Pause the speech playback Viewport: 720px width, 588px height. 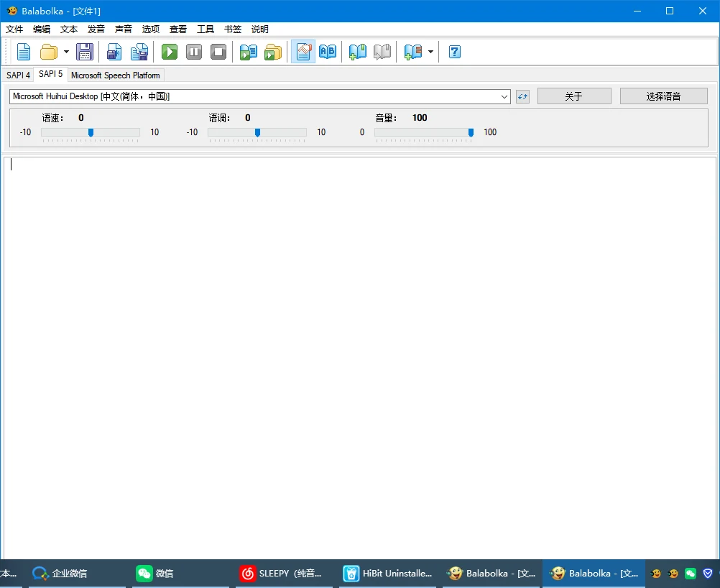pos(194,52)
